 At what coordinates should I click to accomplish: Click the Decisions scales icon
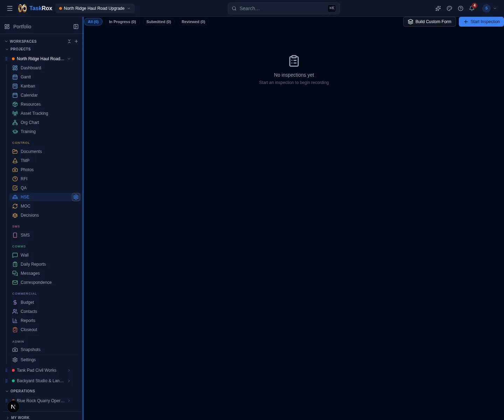[15, 215]
